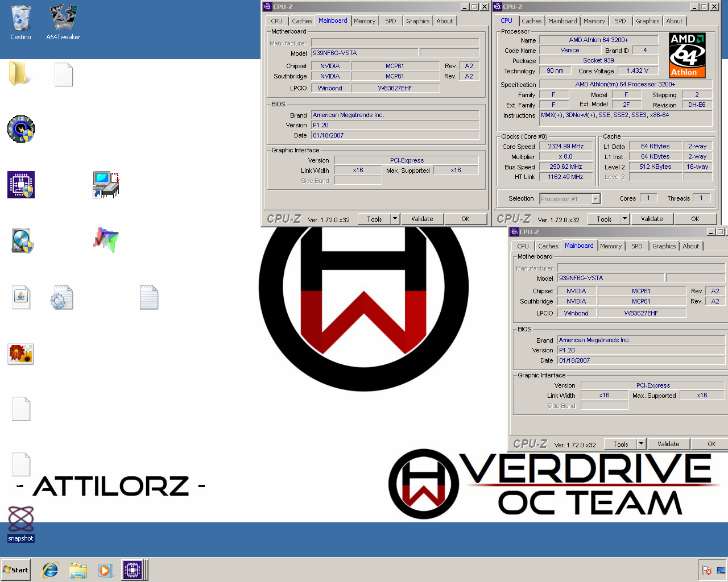
Task: Click the CPU-Z taskbar button
Action: (x=133, y=570)
